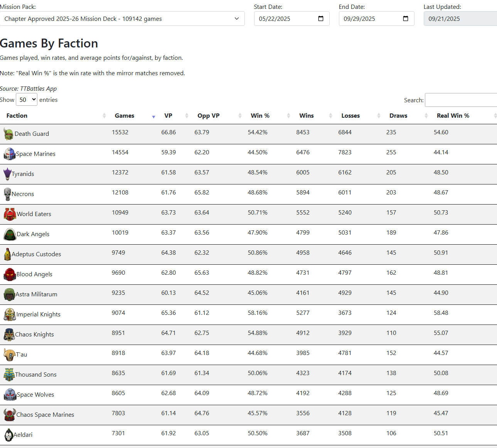The image size is (497, 448).
Task: Click the Necrons skull icon
Action: click(7, 194)
